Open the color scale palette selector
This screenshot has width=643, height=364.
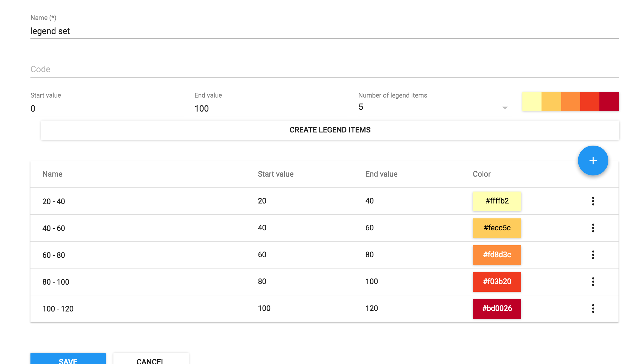(570, 101)
